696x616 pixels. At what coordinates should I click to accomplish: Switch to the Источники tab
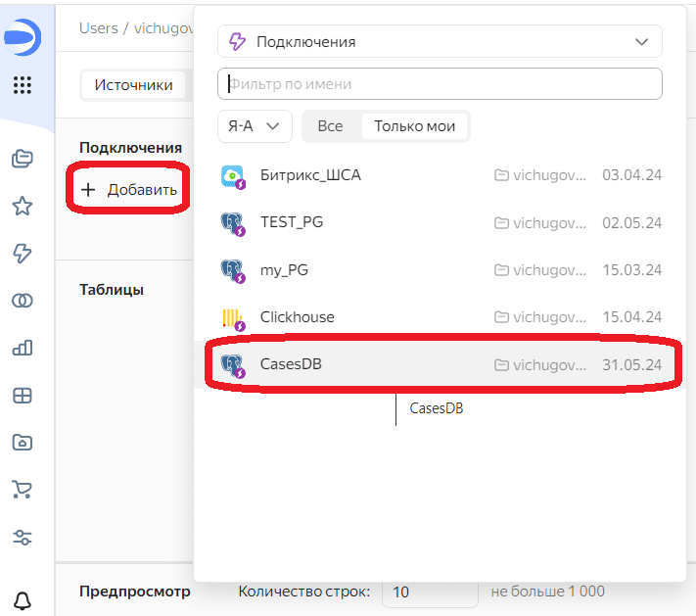133,85
